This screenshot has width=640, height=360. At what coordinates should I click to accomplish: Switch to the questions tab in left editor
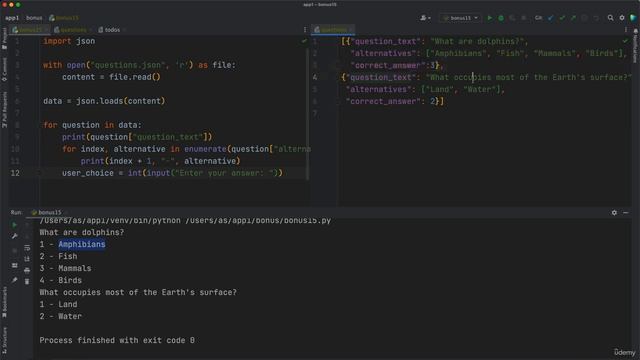(73, 30)
